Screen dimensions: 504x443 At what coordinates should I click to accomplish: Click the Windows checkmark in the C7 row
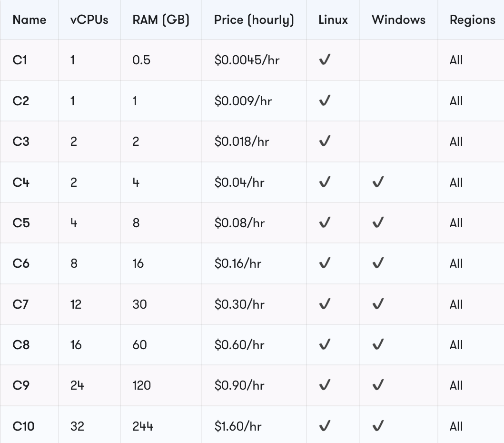click(378, 304)
